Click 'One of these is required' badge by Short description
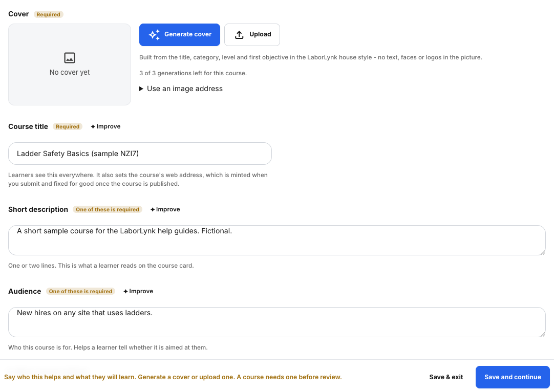The image size is (554, 392). 108,209
